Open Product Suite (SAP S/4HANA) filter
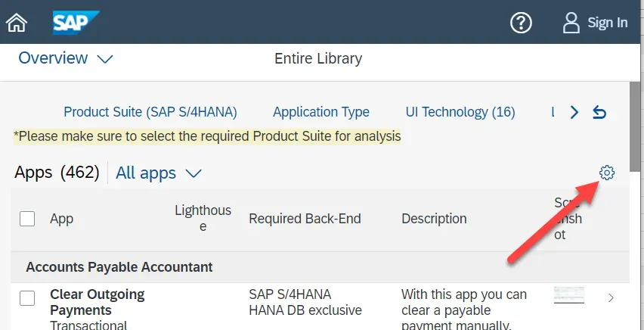 [x=150, y=112]
